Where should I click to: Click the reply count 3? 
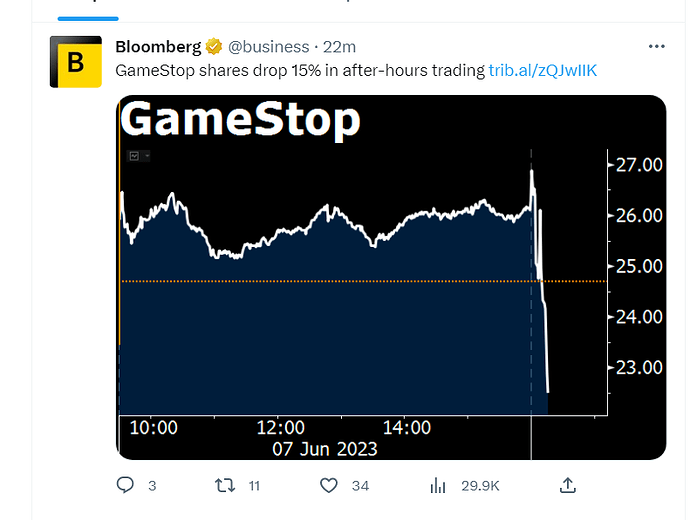coord(152,486)
